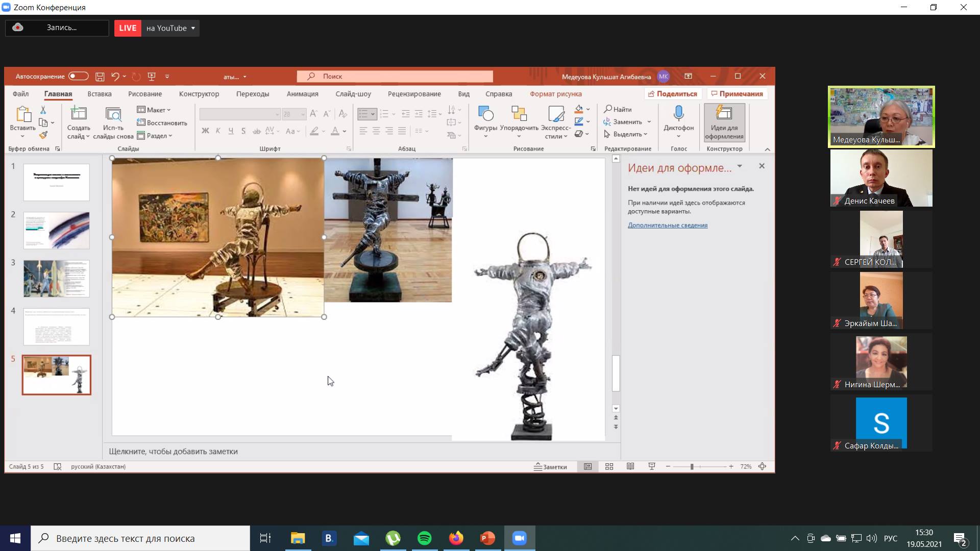The width and height of the screenshot is (980, 551).
Task: Switch to the Конструктор tab
Action: click(199, 94)
